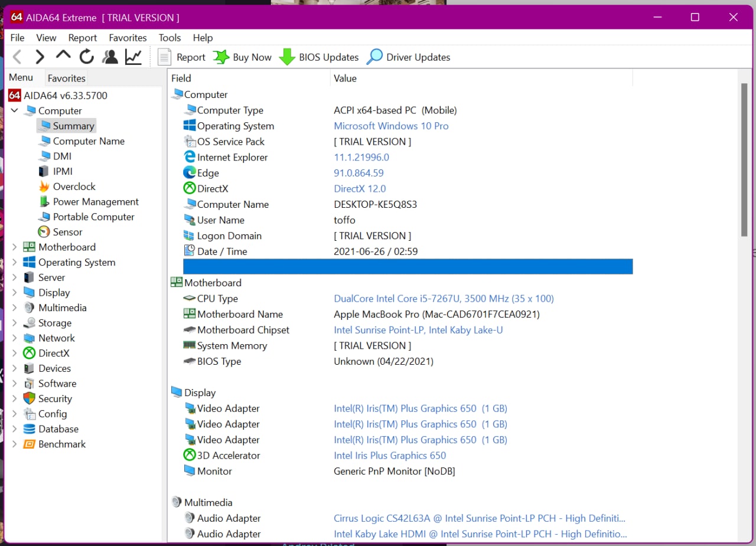The image size is (756, 546).
Task: Select the BIOS Type row
Action: [408, 361]
